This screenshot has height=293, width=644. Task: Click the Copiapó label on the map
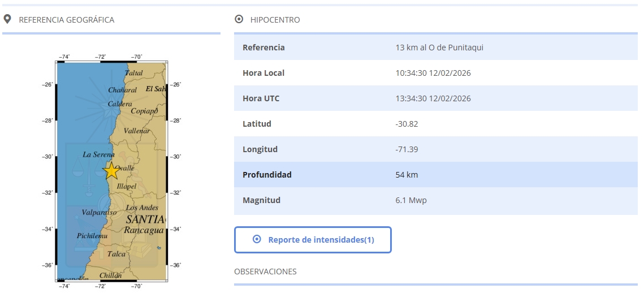coord(144,111)
